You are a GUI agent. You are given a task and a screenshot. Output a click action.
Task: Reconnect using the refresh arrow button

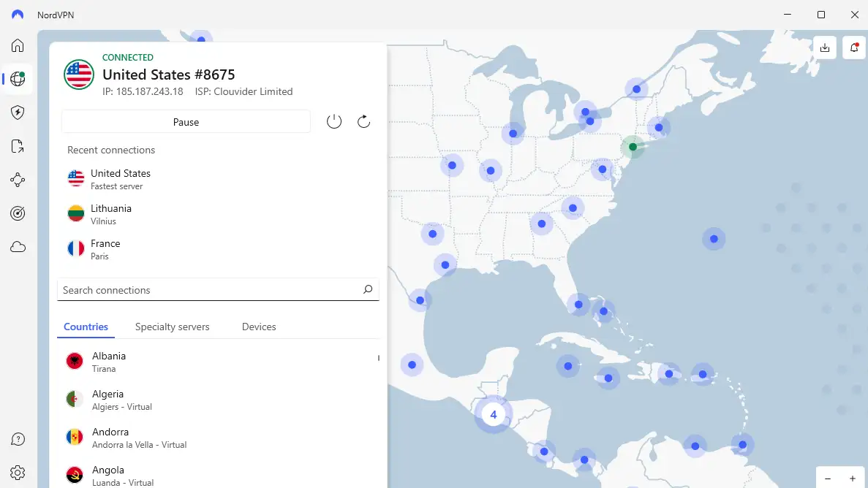(363, 121)
